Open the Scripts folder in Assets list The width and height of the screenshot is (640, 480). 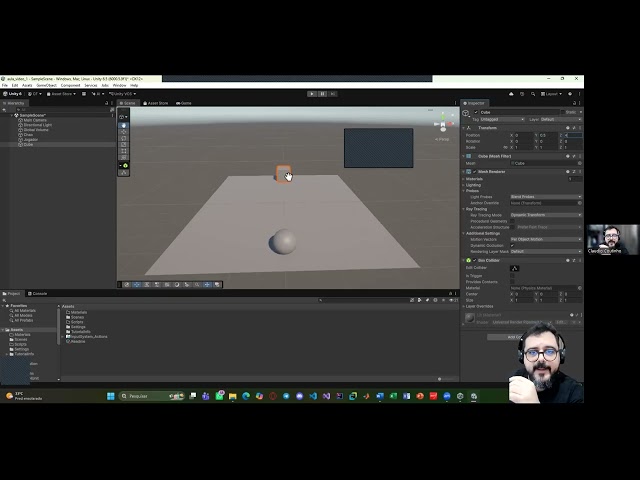click(75, 322)
